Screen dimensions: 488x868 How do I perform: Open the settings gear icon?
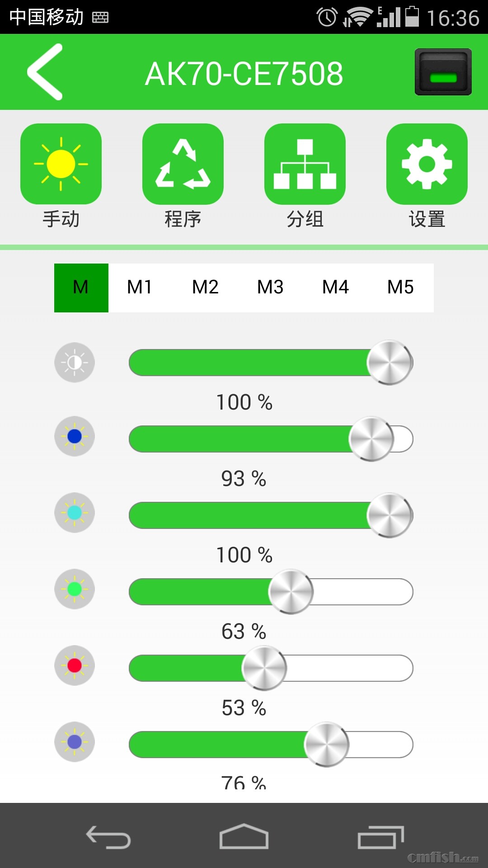click(427, 164)
